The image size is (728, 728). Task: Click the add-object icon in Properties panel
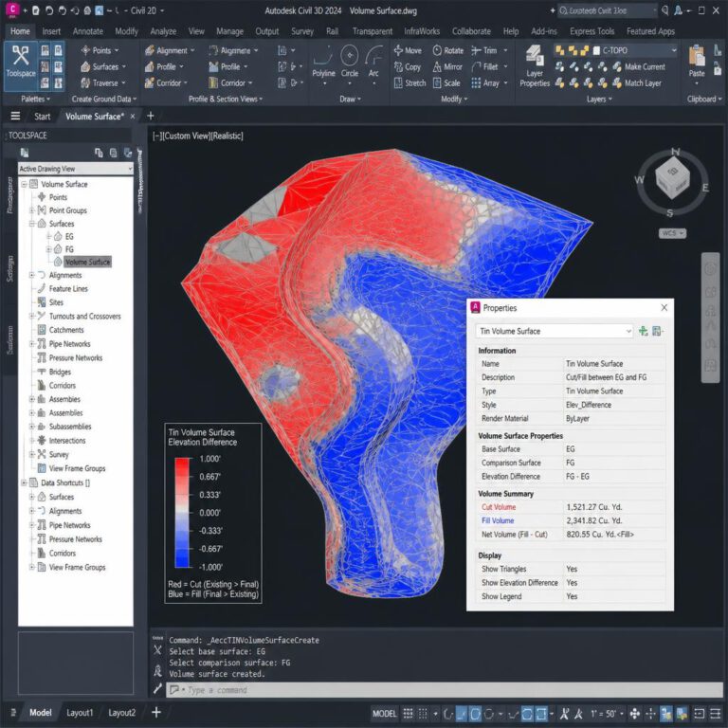[x=643, y=331]
